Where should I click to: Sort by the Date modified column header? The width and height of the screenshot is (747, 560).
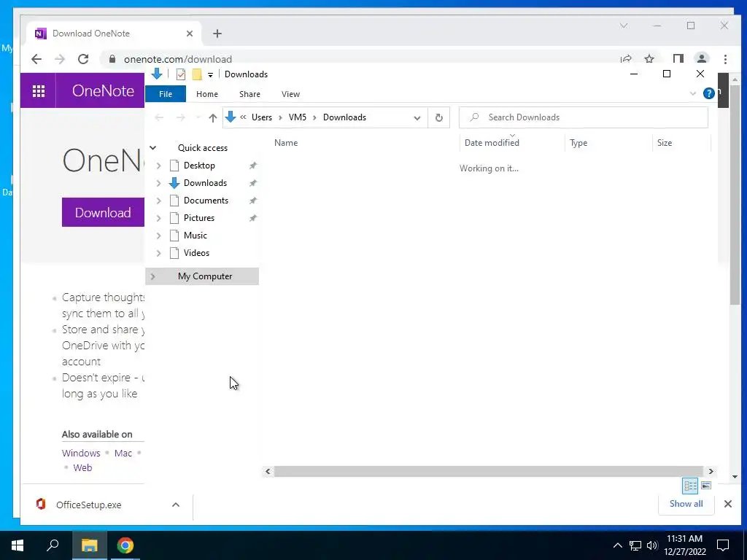(492, 143)
